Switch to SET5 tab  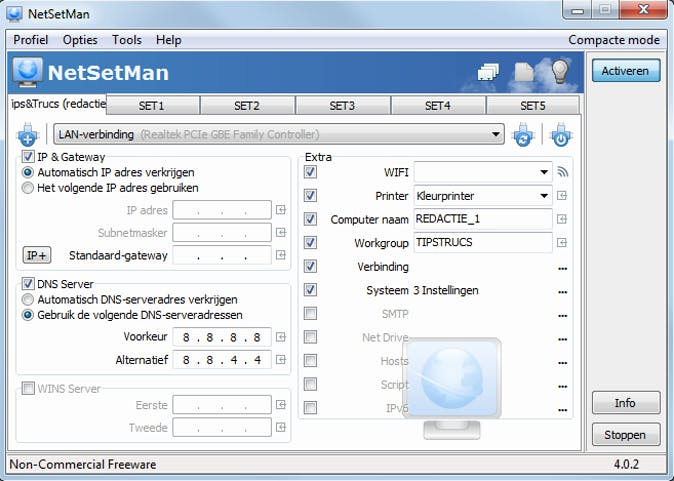pos(533,105)
